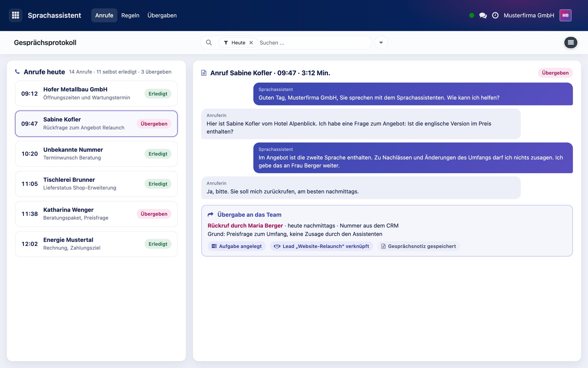Switch to list view icon

[x=571, y=43]
